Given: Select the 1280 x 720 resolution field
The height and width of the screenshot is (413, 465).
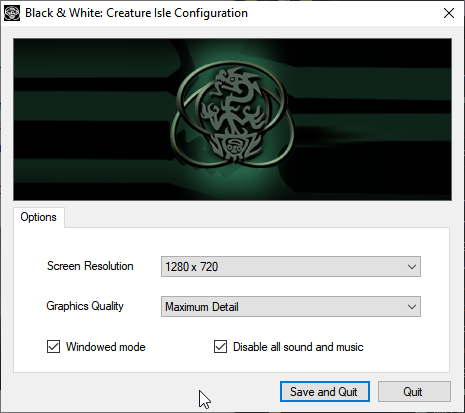Looking at the screenshot, I should click(291, 267).
